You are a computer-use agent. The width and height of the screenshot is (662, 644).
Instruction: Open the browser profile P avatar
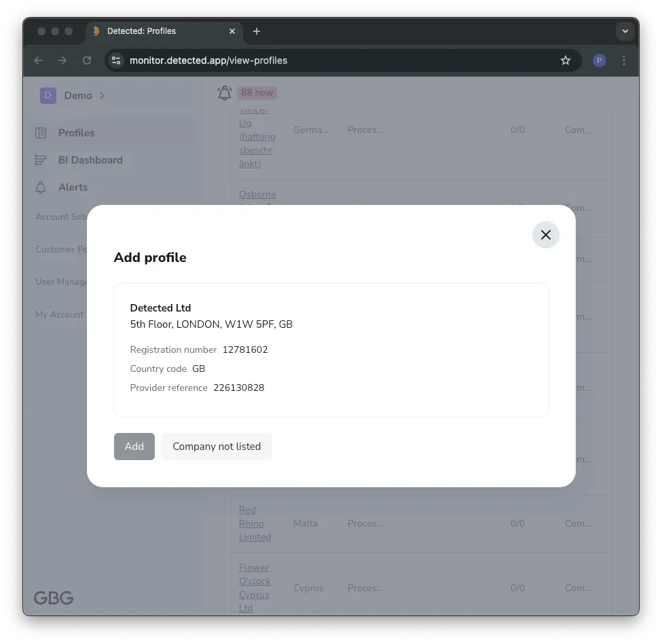tap(599, 60)
